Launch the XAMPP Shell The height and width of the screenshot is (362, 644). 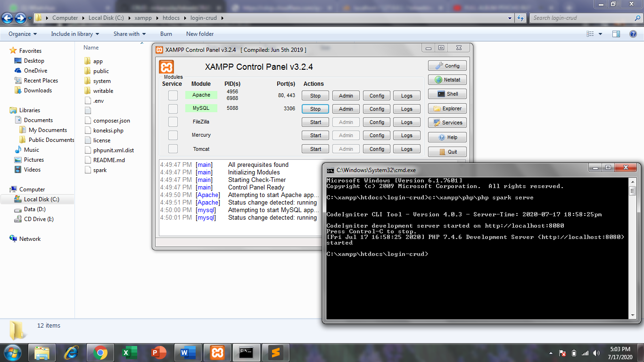(447, 94)
